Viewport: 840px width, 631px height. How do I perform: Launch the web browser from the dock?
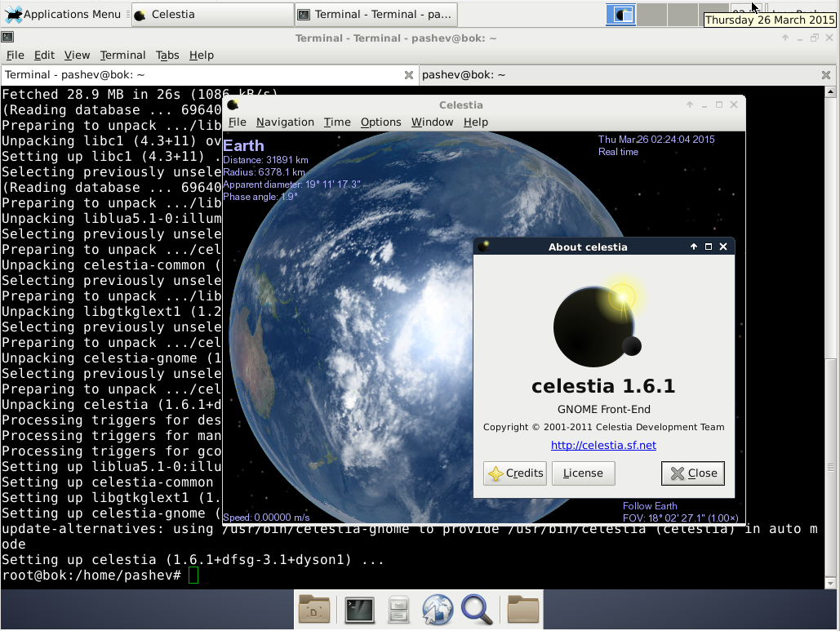coord(438,610)
